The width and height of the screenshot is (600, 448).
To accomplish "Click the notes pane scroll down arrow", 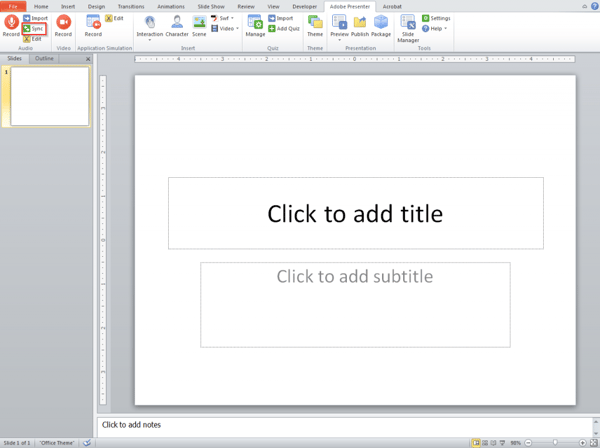I will (596, 433).
